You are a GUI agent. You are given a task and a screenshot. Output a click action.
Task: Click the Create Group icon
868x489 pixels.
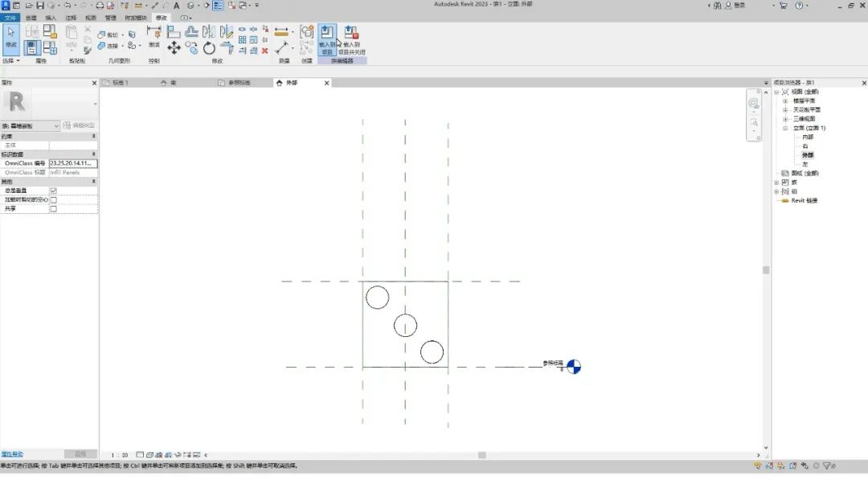[x=307, y=31]
